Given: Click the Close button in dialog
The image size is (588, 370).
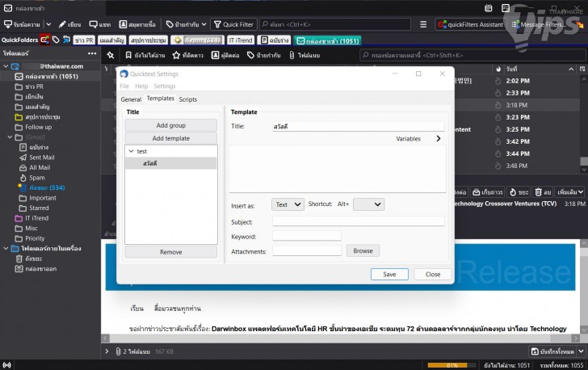Looking at the screenshot, I should click(x=433, y=275).
